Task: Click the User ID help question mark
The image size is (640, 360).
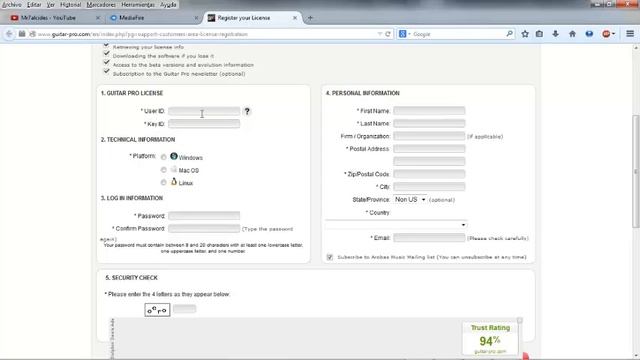Action: (247, 111)
